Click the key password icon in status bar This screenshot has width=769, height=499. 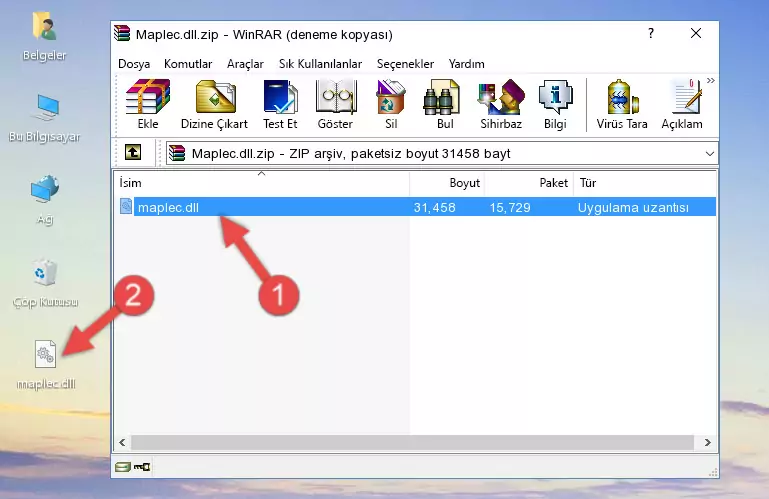[x=142, y=467]
